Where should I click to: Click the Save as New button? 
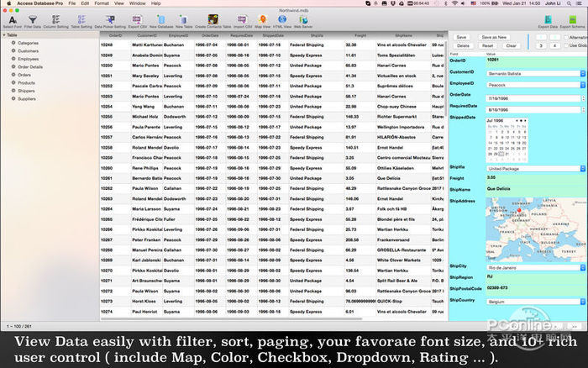[x=495, y=38]
